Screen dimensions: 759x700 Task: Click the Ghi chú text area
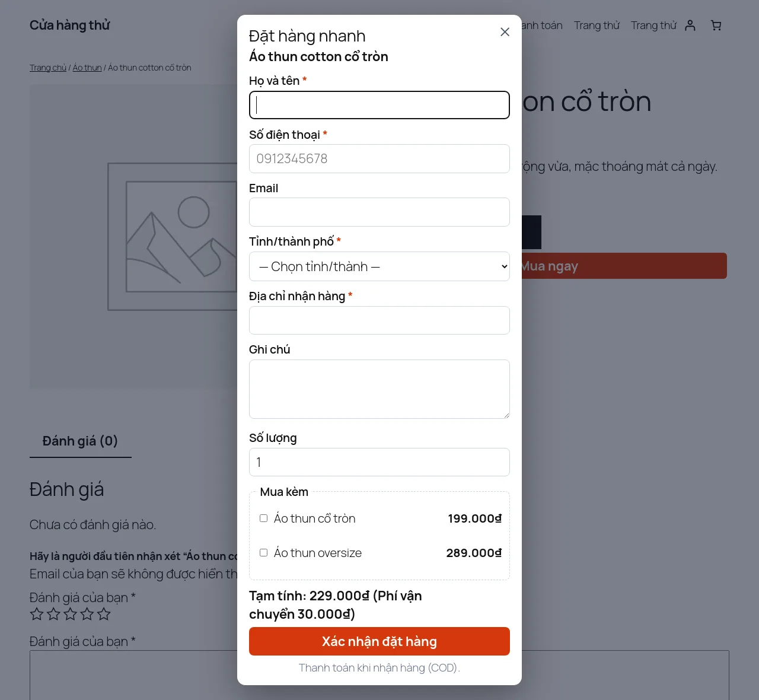point(379,389)
